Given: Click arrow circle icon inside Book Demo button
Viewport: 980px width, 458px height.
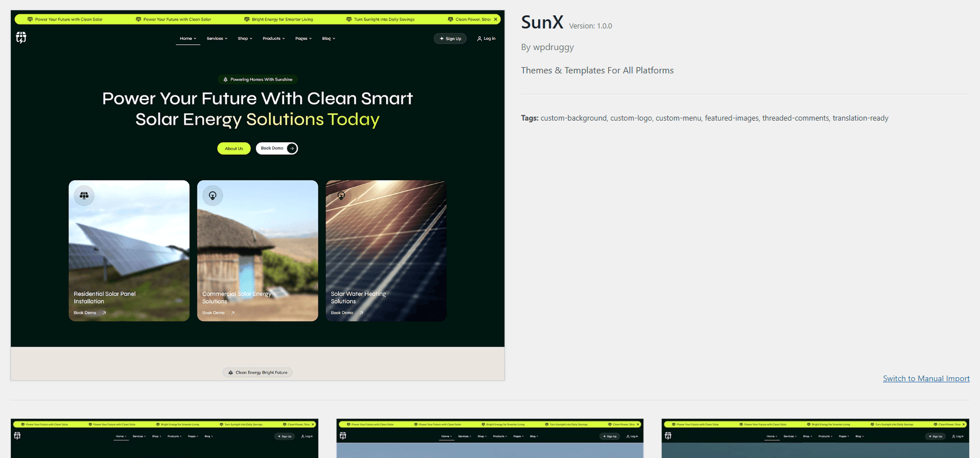Looking at the screenshot, I should tap(292, 148).
